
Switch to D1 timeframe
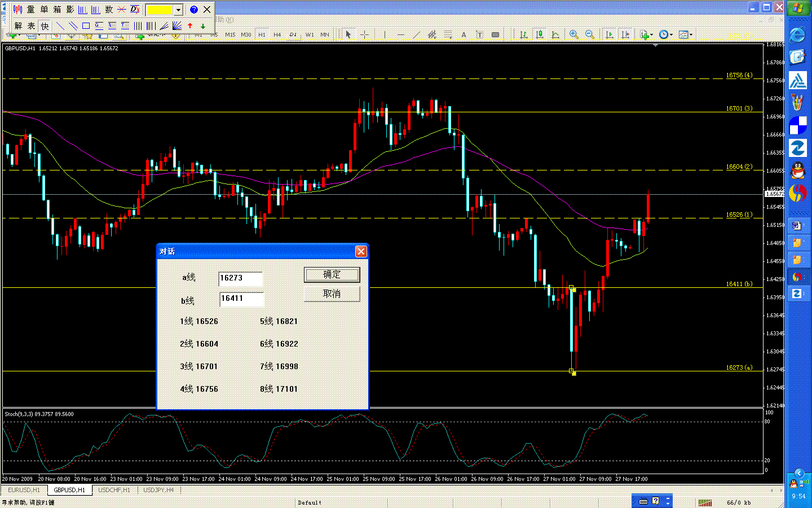tap(293, 35)
